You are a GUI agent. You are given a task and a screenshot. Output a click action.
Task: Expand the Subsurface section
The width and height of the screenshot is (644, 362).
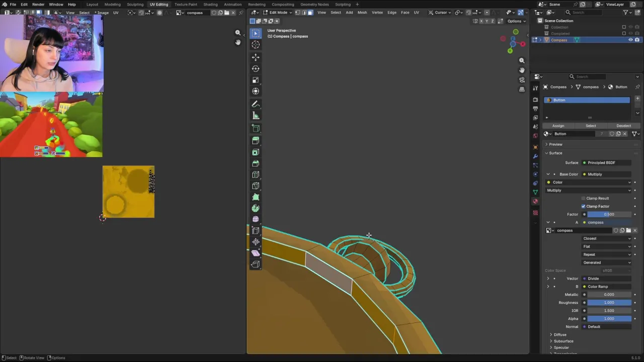[563, 341]
